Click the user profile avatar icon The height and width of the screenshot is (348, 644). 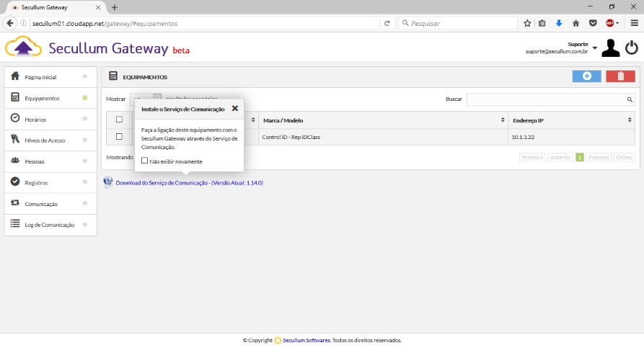[610, 48]
